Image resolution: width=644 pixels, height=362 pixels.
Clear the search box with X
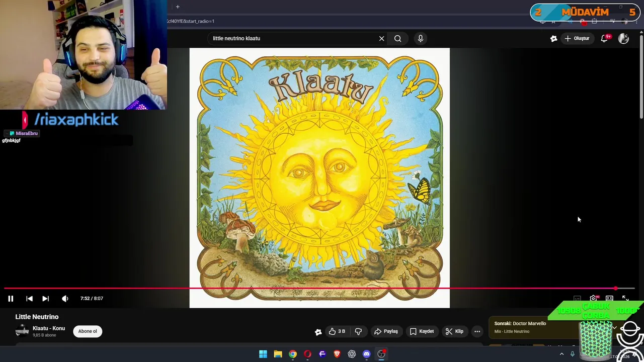click(381, 38)
